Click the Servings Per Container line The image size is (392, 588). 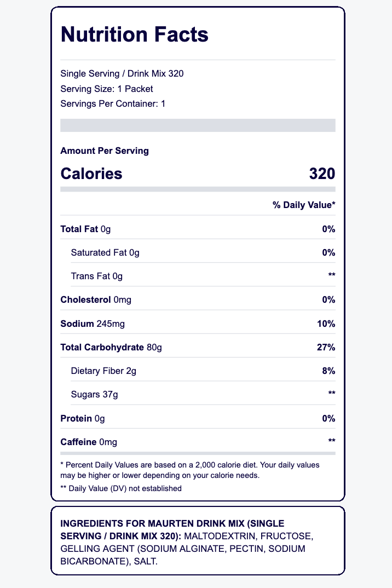click(x=113, y=103)
